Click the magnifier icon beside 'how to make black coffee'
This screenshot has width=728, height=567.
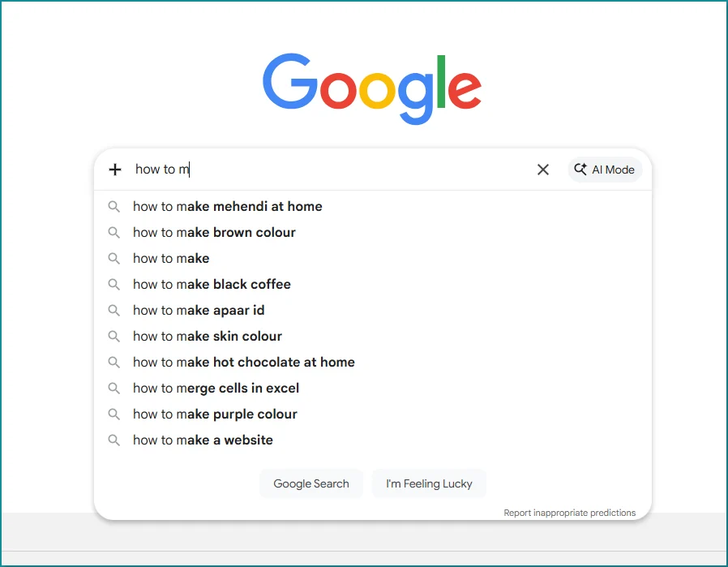pos(113,284)
